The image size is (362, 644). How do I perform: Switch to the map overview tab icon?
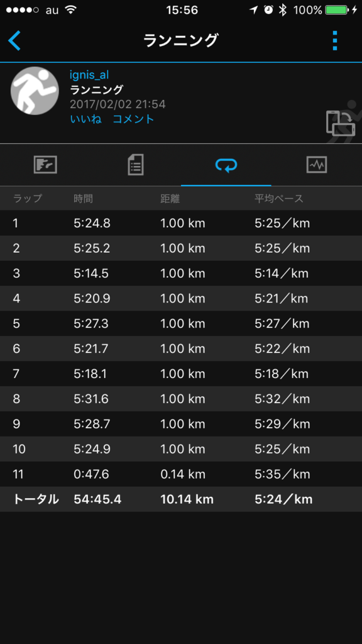(x=45, y=165)
